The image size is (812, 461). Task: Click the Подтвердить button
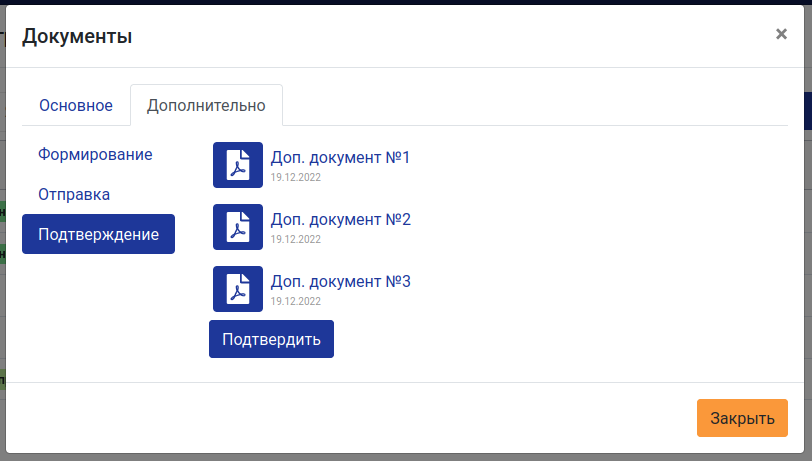click(271, 339)
